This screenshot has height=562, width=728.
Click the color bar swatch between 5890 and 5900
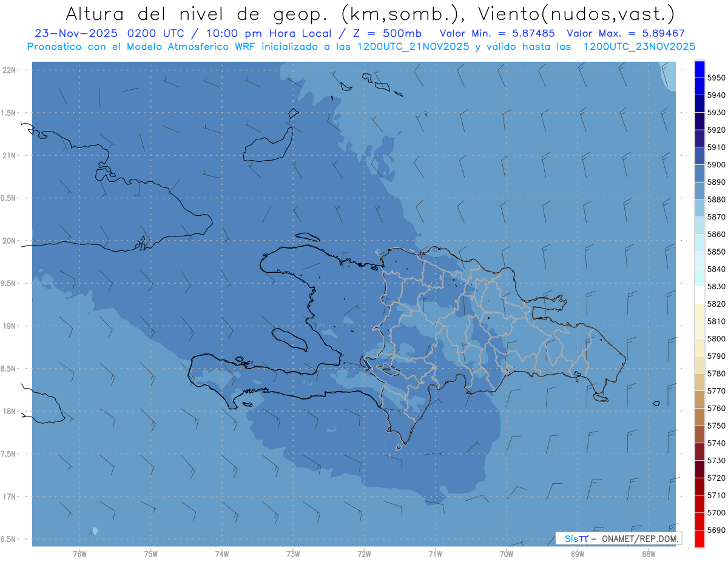[699, 173]
